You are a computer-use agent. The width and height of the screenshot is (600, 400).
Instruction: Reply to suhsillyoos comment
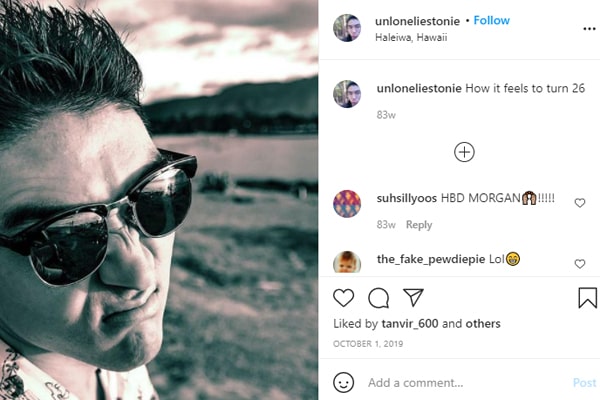419,225
